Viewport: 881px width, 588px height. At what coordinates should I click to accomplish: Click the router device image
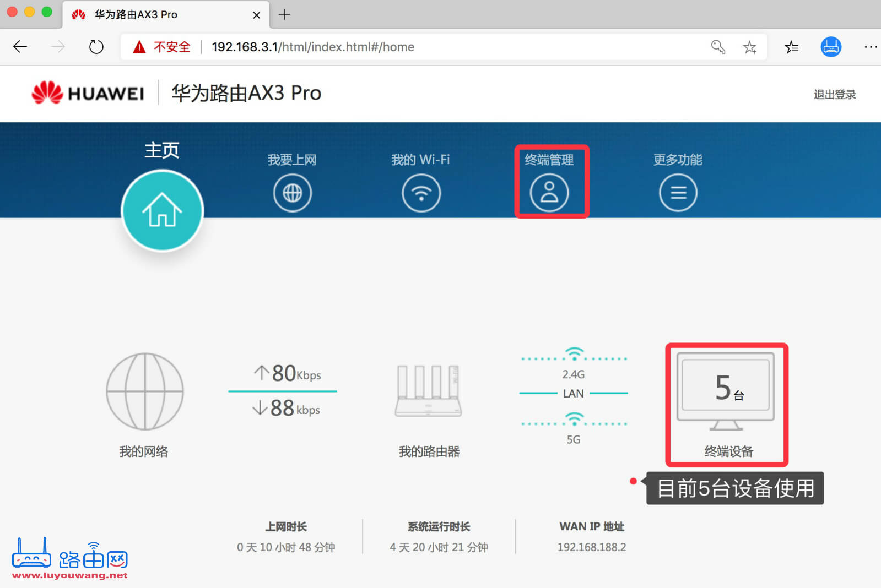point(428,390)
